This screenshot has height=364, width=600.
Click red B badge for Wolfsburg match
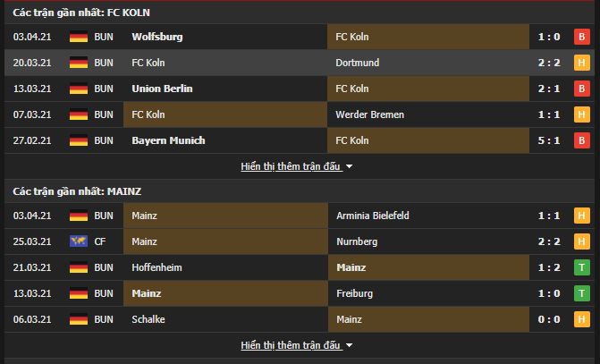point(581,37)
